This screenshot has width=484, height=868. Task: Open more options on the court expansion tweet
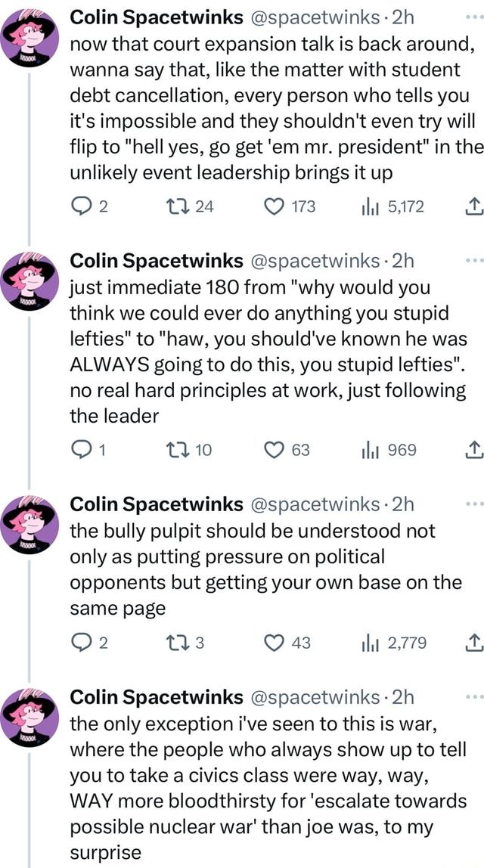[x=474, y=17]
